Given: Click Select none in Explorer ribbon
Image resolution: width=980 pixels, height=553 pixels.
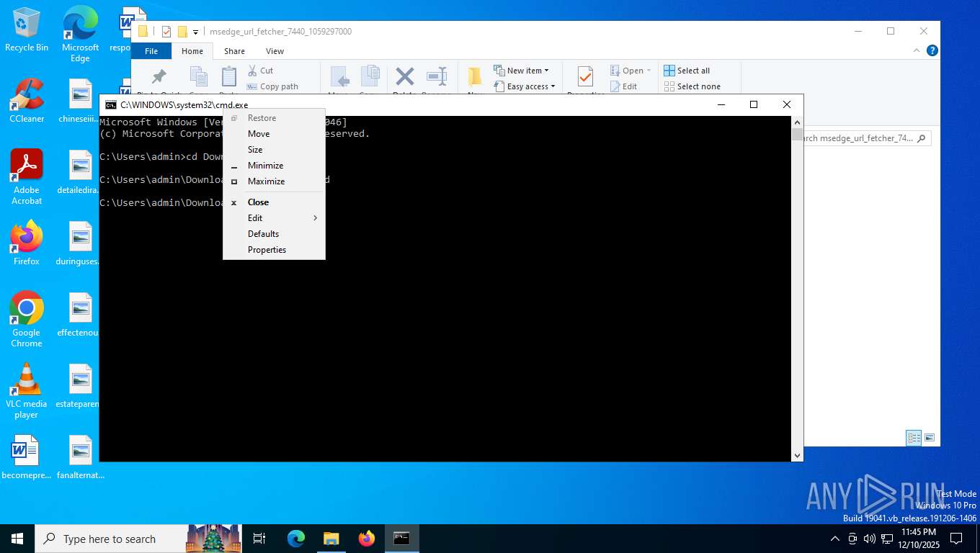Looking at the screenshot, I should click(692, 86).
